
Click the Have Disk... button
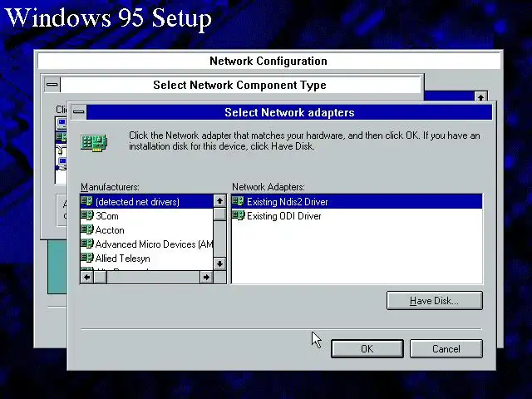click(x=434, y=301)
